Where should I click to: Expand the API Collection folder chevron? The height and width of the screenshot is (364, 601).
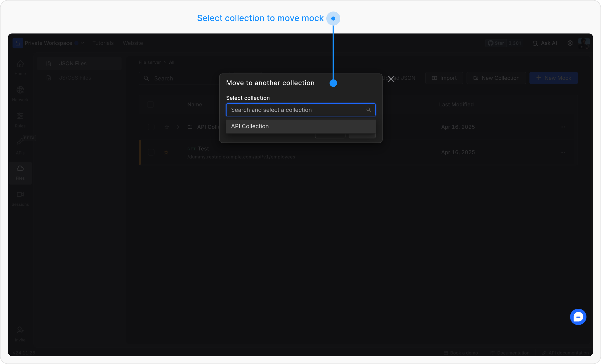point(178,127)
